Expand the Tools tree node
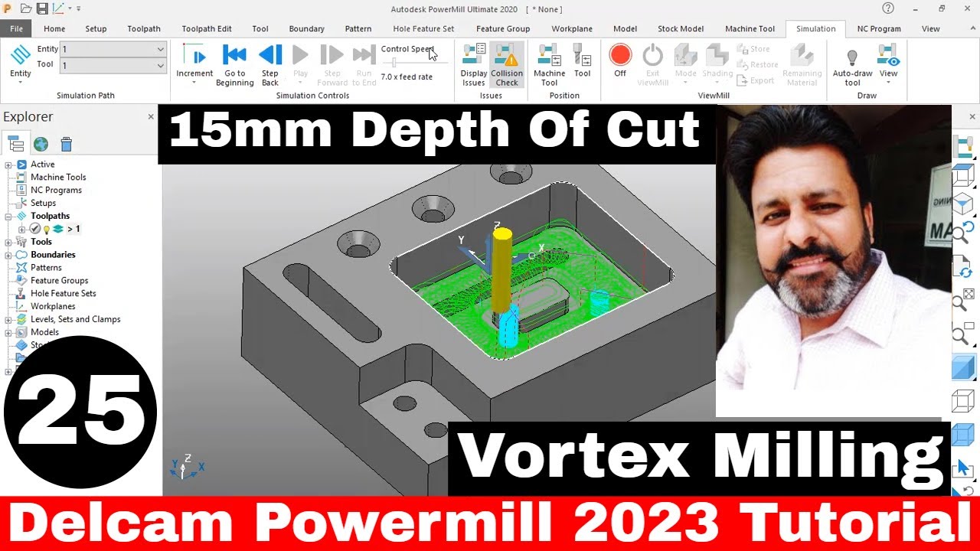980x551 pixels. 8,242
